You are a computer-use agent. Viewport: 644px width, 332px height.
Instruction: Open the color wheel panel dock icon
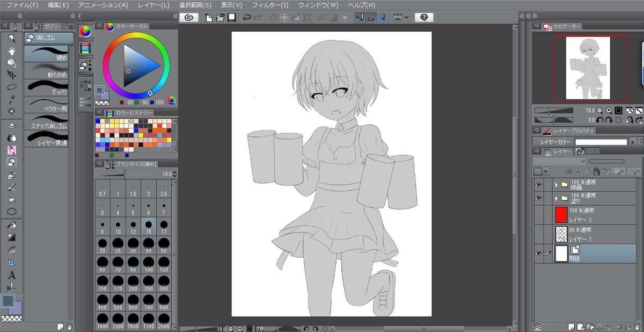[x=85, y=31]
